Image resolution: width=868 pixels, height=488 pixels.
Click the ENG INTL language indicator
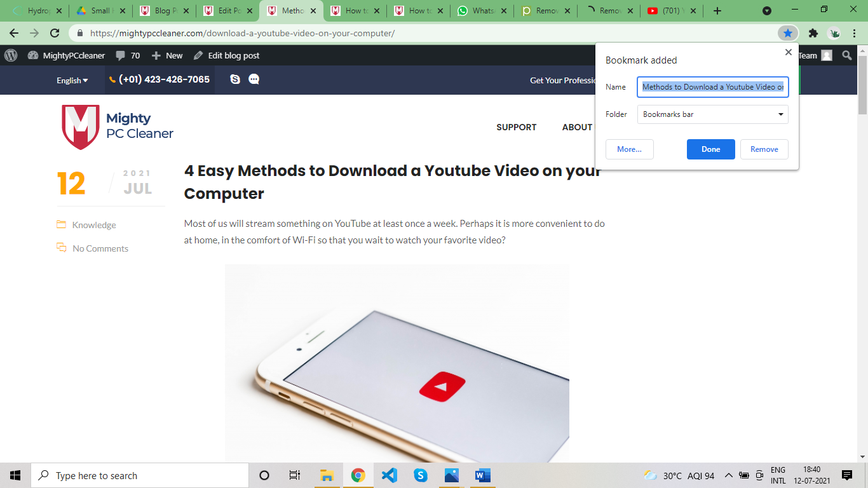point(778,475)
